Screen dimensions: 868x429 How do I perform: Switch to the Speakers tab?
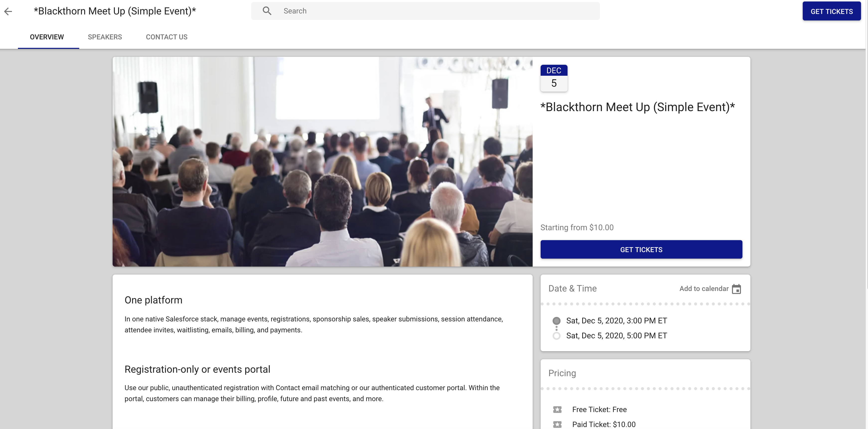coord(105,37)
